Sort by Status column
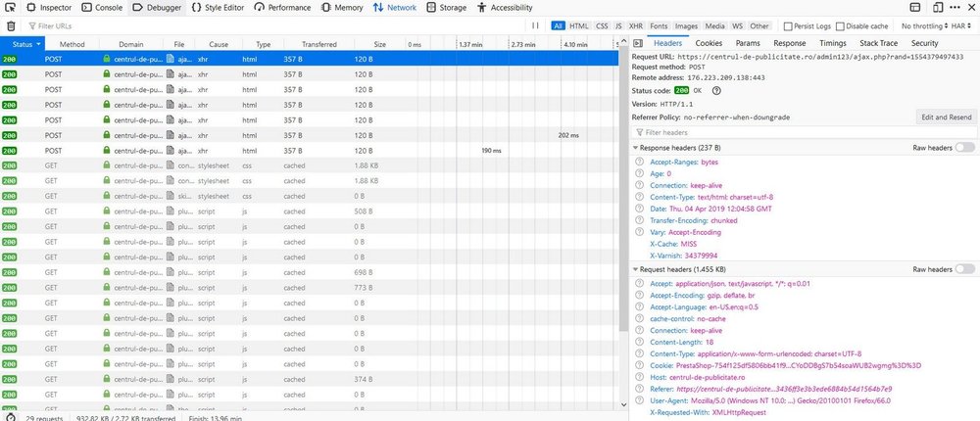Viewport: 980px width, 421px height. tap(23, 44)
